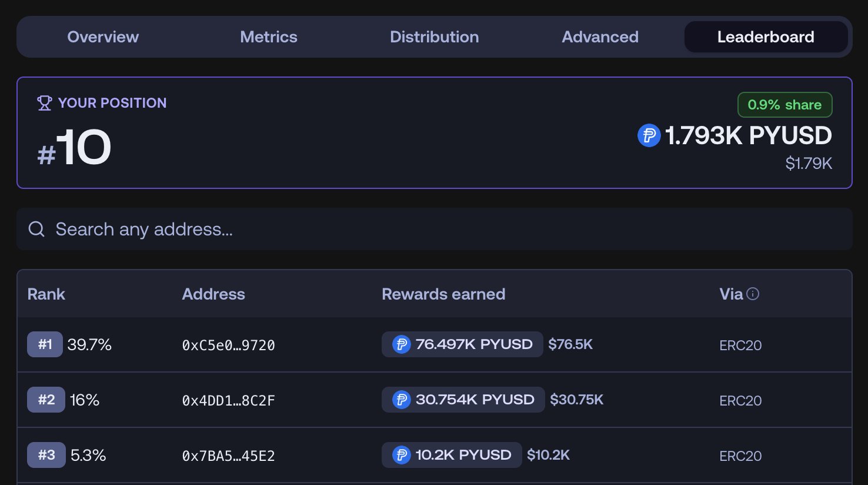Click the $1.79K value

809,164
